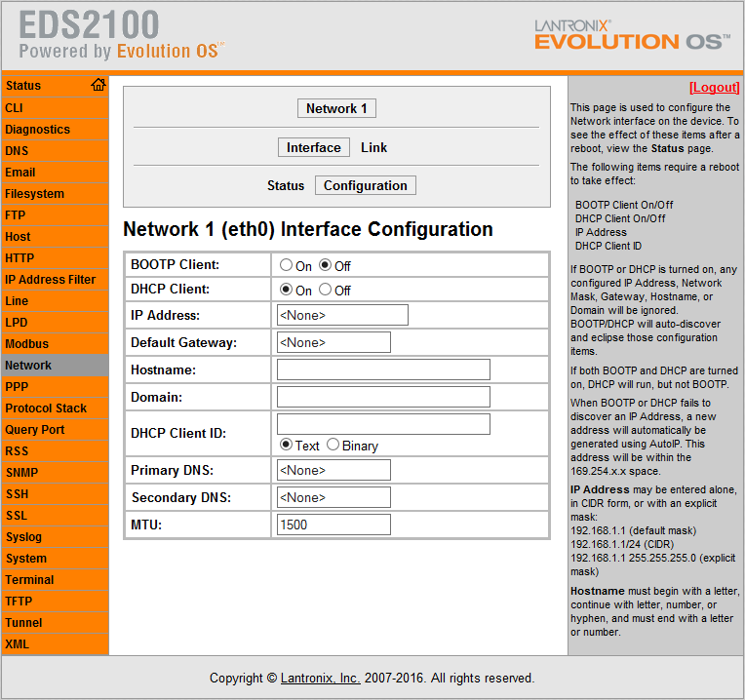Viewport: 745px width, 700px height.
Task: Open SSH in the sidebar
Action: click(56, 494)
